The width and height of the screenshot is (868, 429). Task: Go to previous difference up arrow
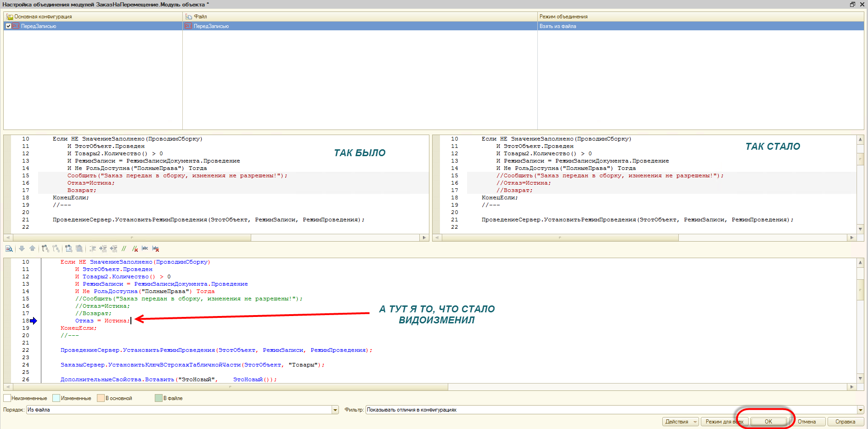tap(32, 248)
